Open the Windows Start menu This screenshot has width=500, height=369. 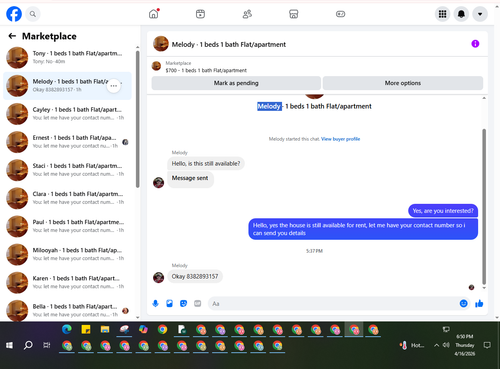click(x=9, y=345)
